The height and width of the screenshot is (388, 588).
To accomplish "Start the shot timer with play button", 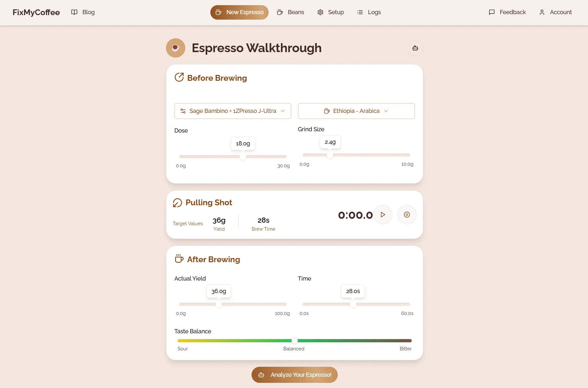I will [x=383, y=215].
